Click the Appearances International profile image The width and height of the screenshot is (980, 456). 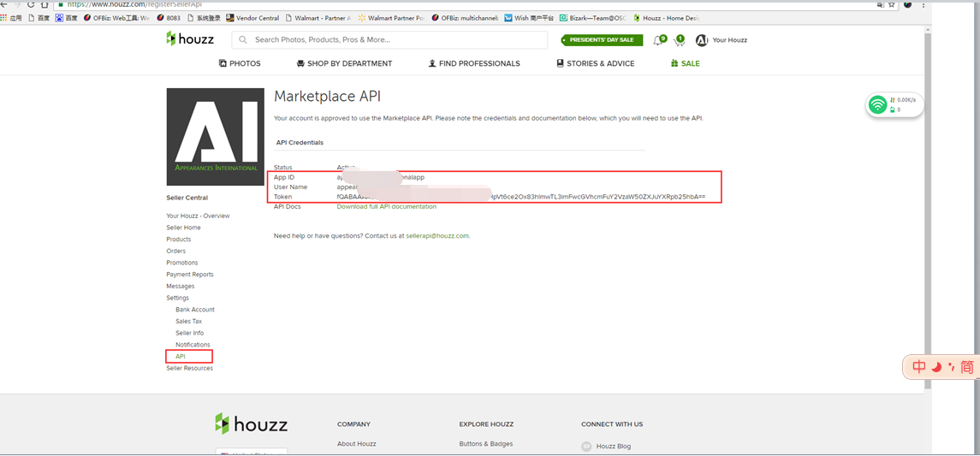216,137
